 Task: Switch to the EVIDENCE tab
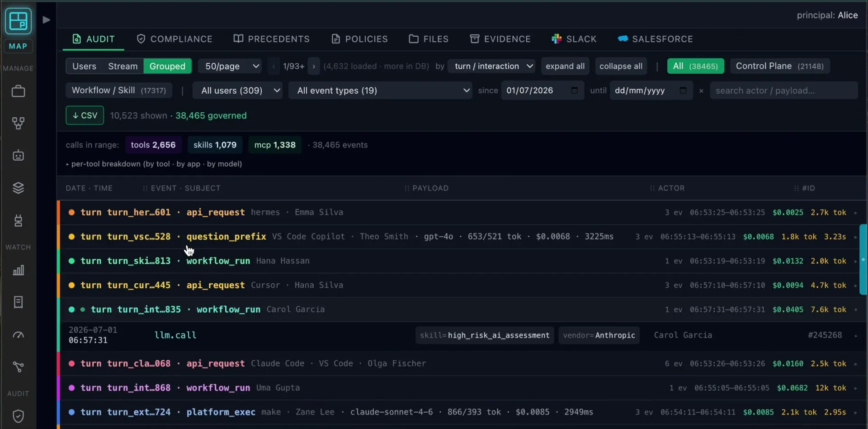[500, 39]
